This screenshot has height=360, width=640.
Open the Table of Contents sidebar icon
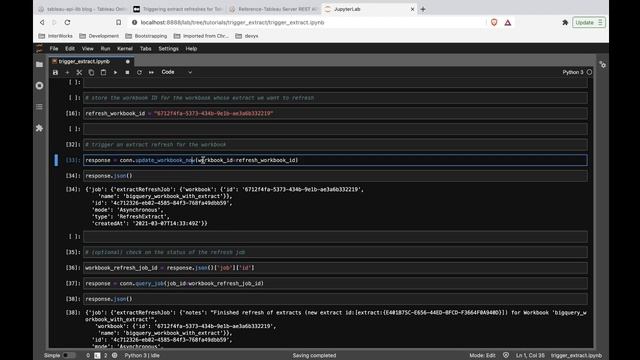point(39,107)
